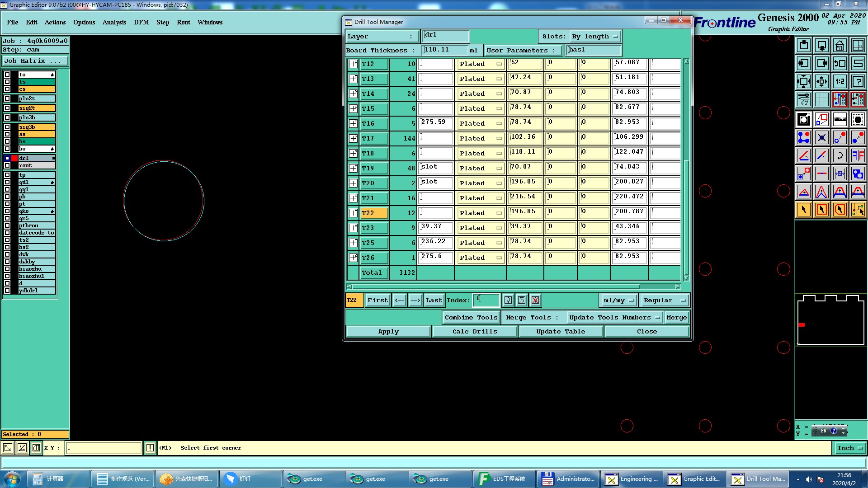Toggle visibility box of layer 'ydkdrl'

(7, 291)
